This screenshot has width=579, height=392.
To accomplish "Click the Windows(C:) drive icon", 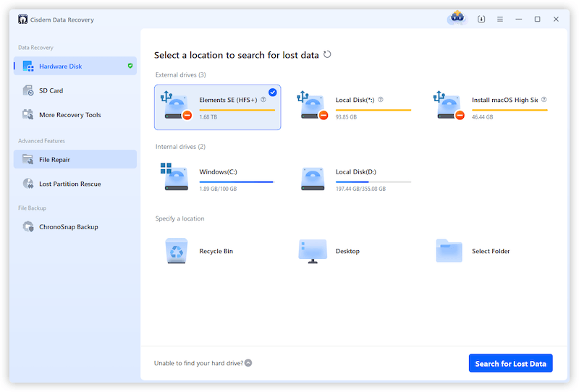I will [174, 176].
